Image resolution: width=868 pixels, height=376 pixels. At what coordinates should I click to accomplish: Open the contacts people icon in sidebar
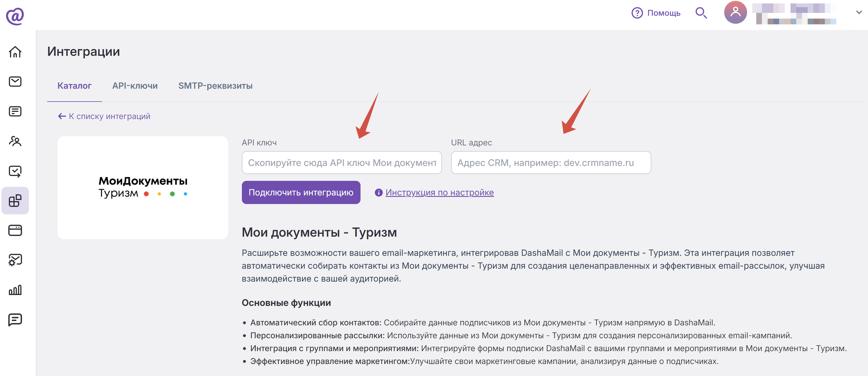(15, 141)
